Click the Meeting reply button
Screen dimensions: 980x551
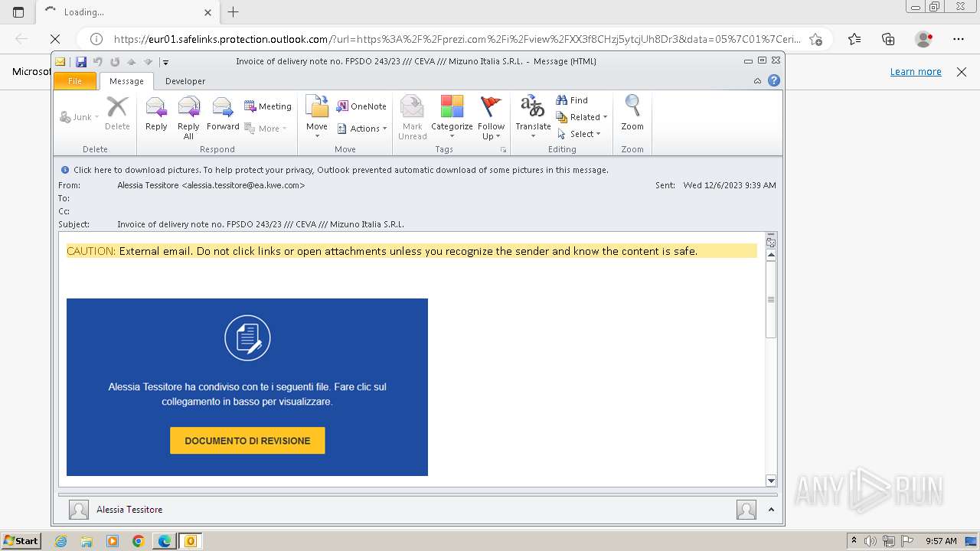click(x=268, y=106)
